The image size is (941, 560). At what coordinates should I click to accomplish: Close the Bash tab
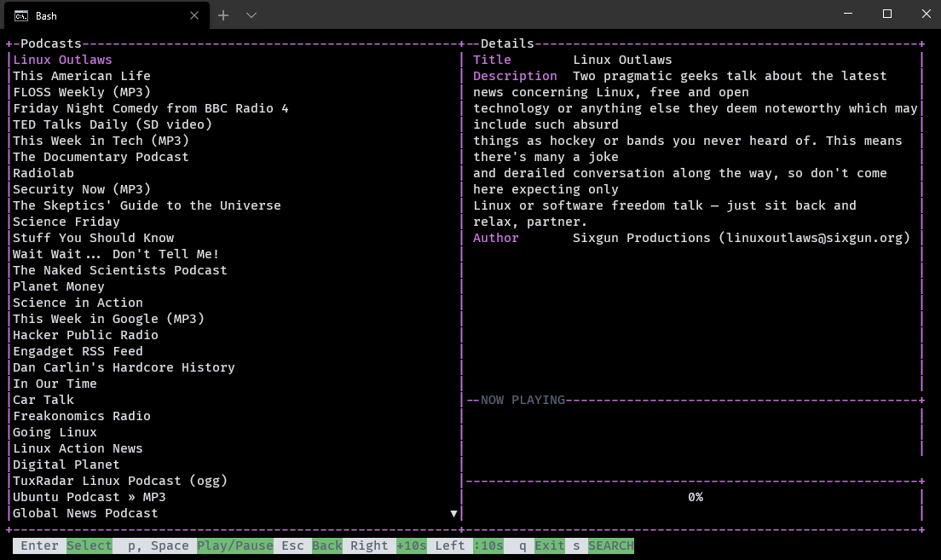point(193,15)
